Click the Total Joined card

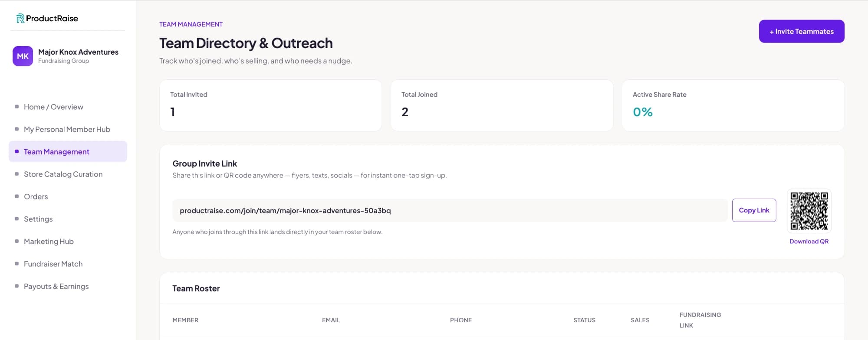coord(502,105)
